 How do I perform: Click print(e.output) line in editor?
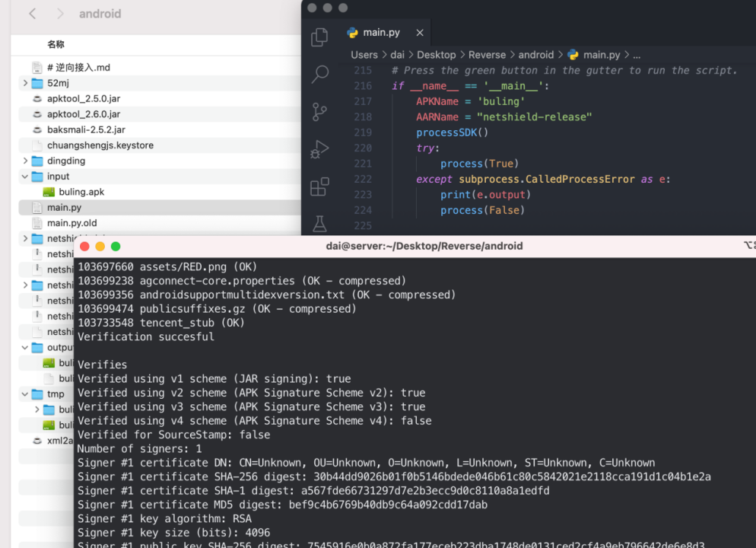tap(485, 195)
